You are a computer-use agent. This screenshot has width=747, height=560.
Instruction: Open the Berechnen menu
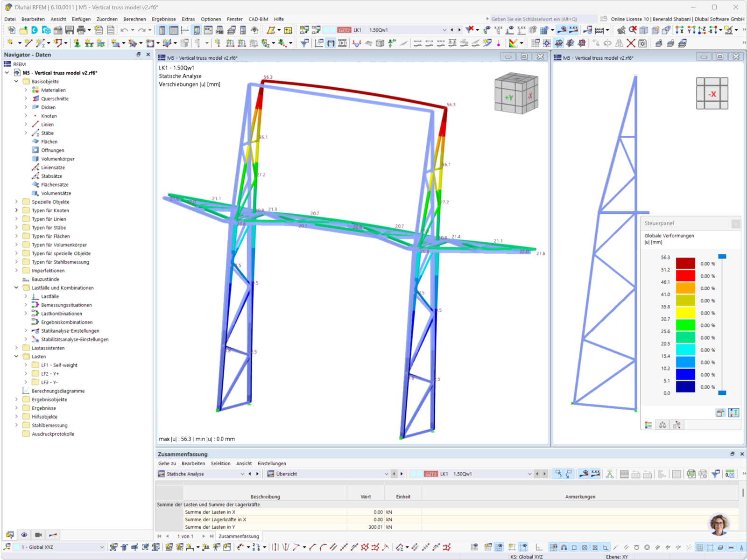pos(134,19)
